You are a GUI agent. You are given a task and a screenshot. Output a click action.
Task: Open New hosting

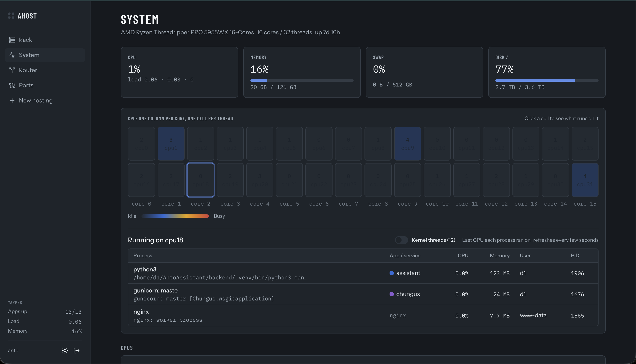tap(45, 101)
